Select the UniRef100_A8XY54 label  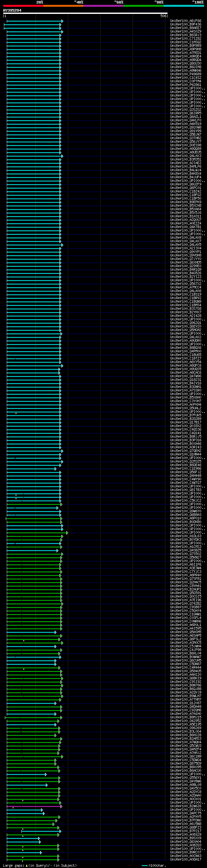186,362
